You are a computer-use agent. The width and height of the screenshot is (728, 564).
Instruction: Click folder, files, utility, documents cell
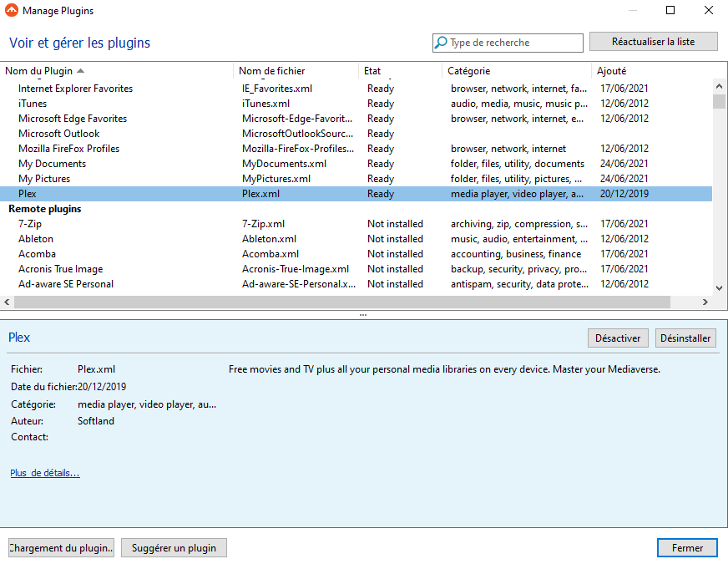tap(518, 164)
